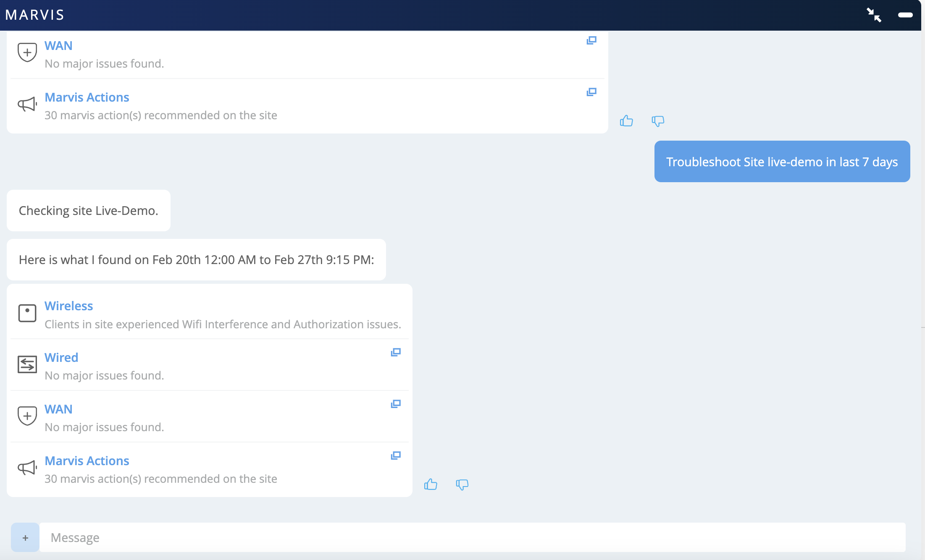Open the lower WAN link
Screen dimensions: 925x560
click(58, 409)
